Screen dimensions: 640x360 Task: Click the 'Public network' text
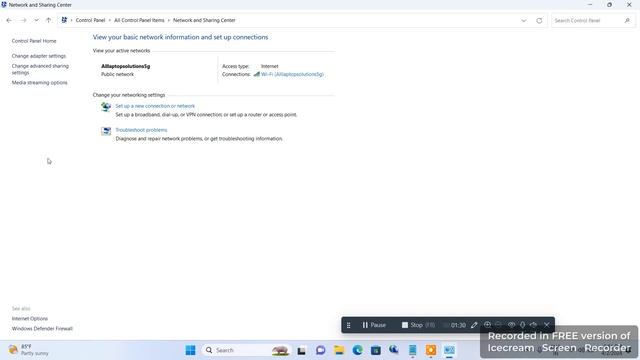(117, 74)
